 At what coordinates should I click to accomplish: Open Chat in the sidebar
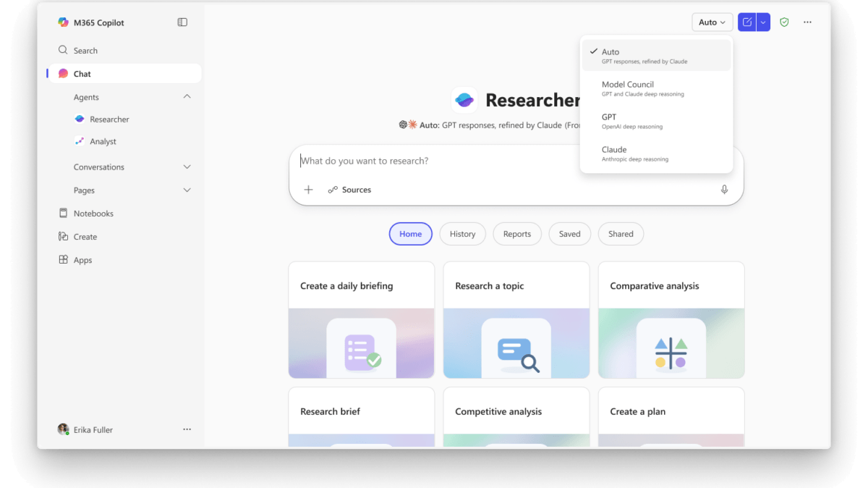pos(125,74)
